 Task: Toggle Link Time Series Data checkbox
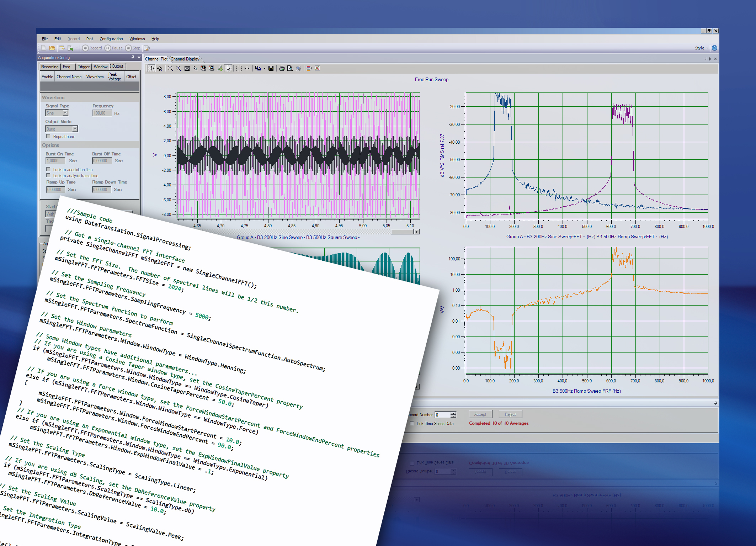click(x=412, y=423)
